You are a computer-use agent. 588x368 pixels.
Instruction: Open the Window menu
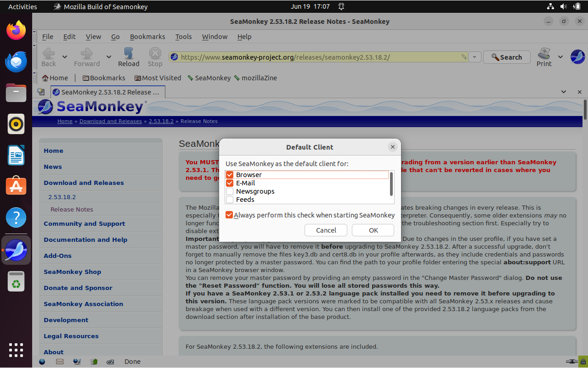(215, 37)
